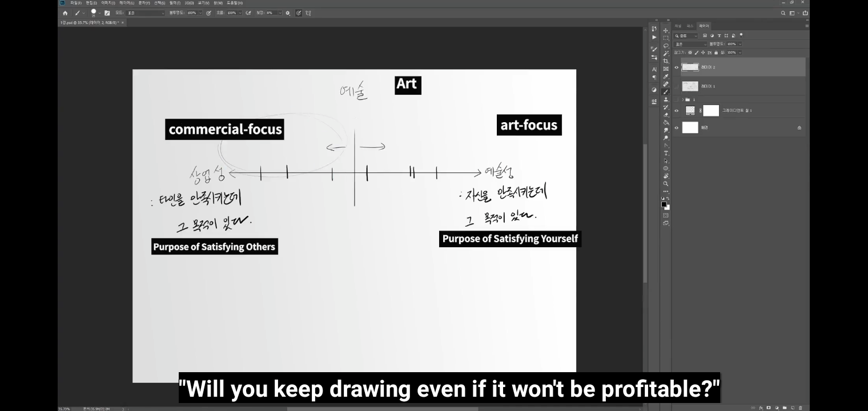Select the Pen tool
868x411 pixels.
click(x=666, y=146)
